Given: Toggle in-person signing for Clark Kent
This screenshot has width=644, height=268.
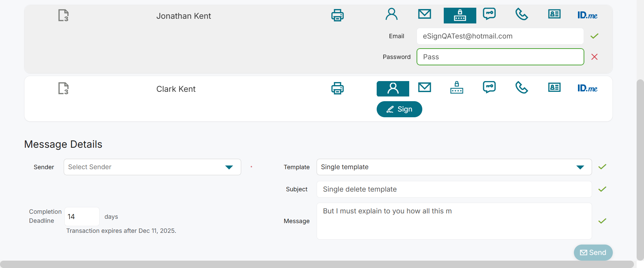Looking at the screenshot, I should pos(393,88).
